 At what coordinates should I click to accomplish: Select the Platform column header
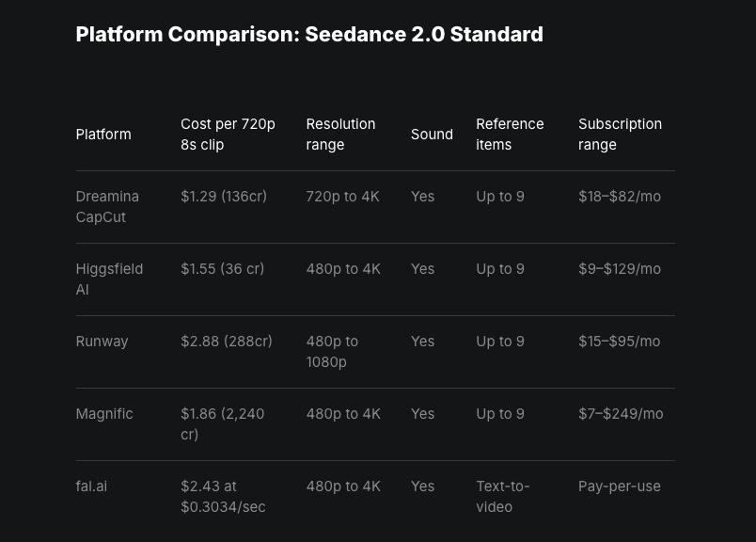click(x=103, y=135)
